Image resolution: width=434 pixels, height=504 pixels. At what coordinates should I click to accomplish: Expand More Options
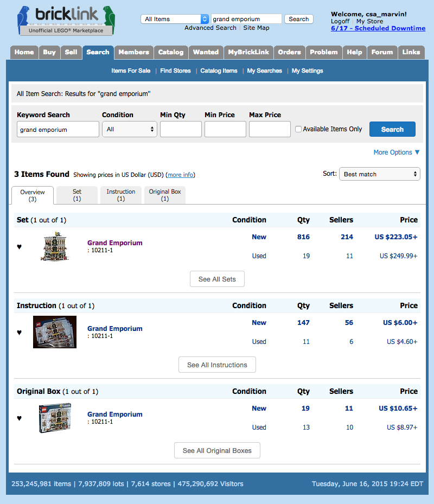point(397,152)
